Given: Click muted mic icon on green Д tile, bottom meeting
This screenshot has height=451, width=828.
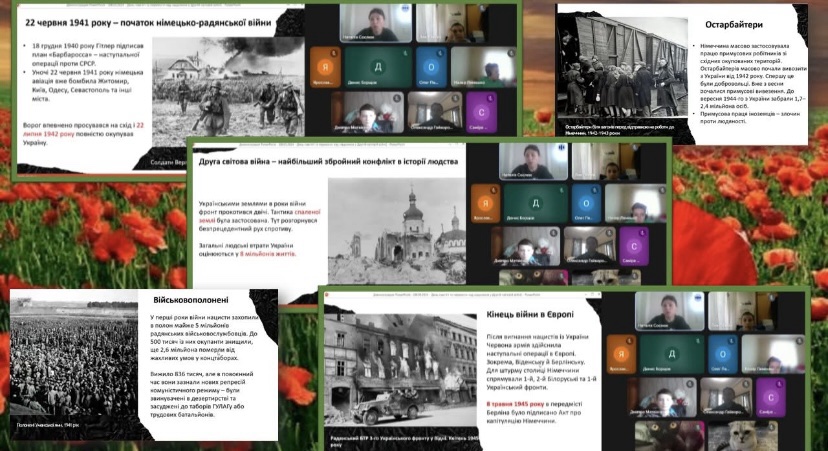Looking at the screenshot, I should click(x=698, y=341).
